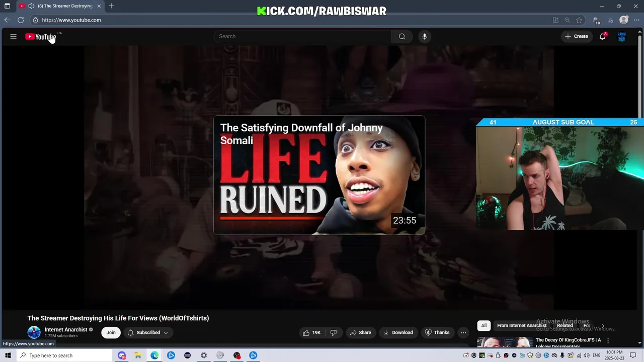
Task: Focus the YouTube search field
Action: (303, 36)
